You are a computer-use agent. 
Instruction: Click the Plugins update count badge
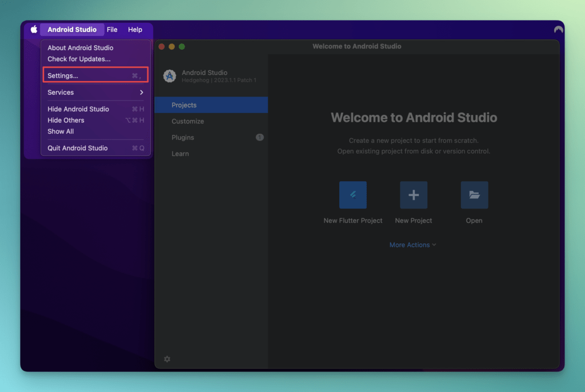tap(260, 137)
